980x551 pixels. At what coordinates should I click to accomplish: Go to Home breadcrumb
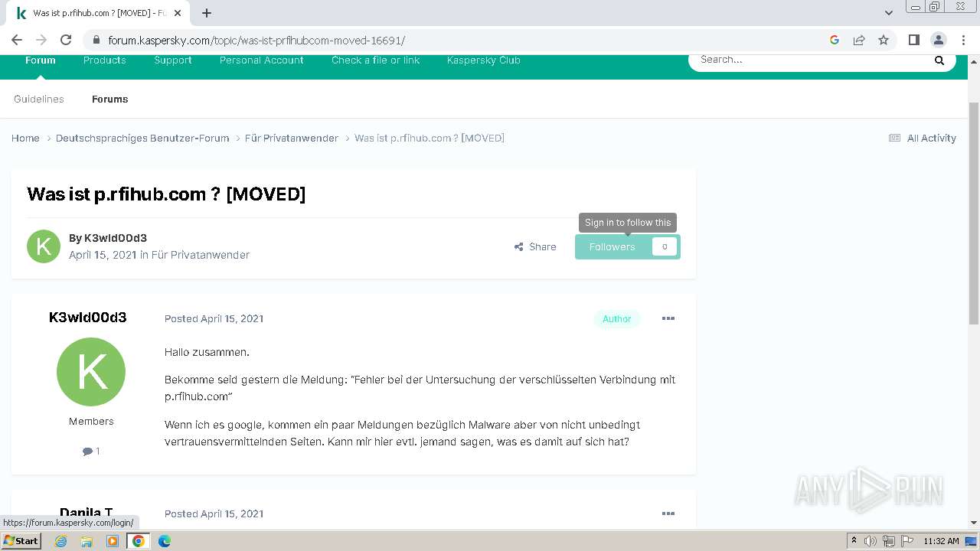tap(25, 139)
